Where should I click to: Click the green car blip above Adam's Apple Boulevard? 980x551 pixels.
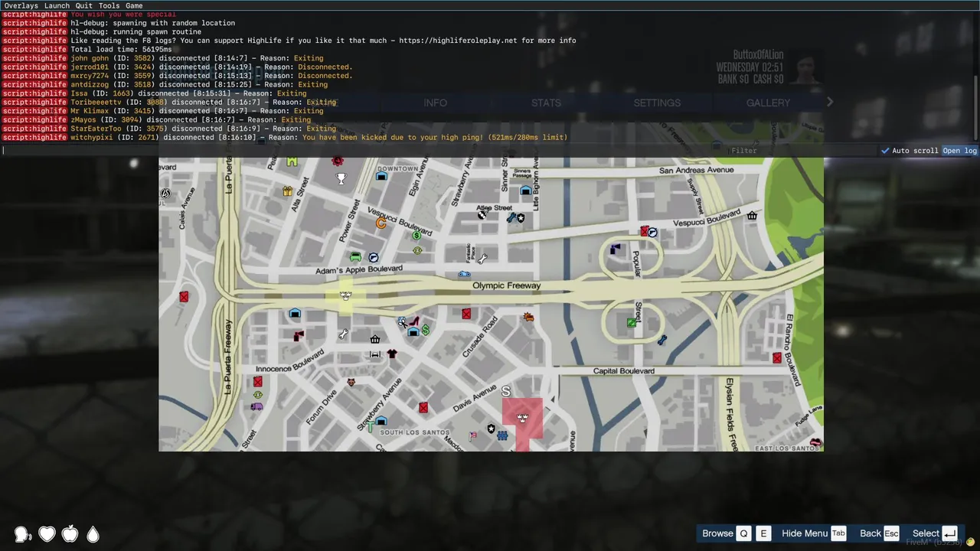355,257
